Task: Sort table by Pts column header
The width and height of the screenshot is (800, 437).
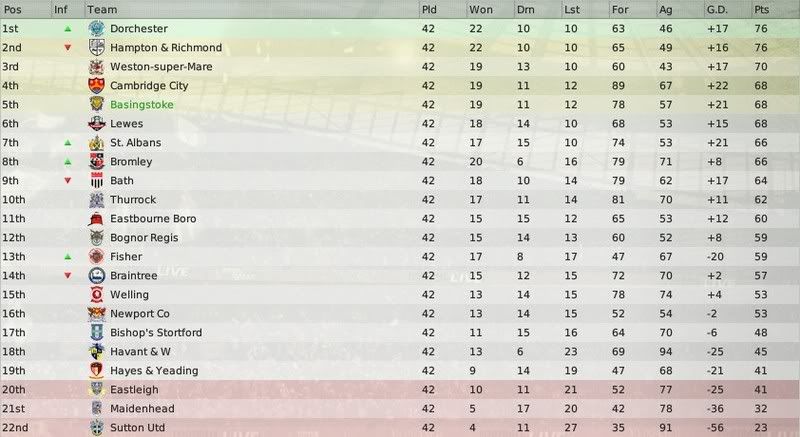Action: click(x=761, y=10)
